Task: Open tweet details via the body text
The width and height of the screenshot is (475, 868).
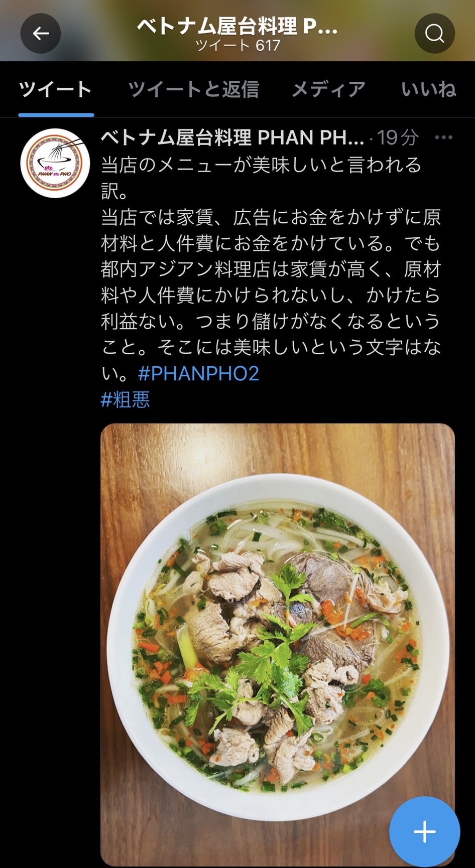Action: [271, 269]
